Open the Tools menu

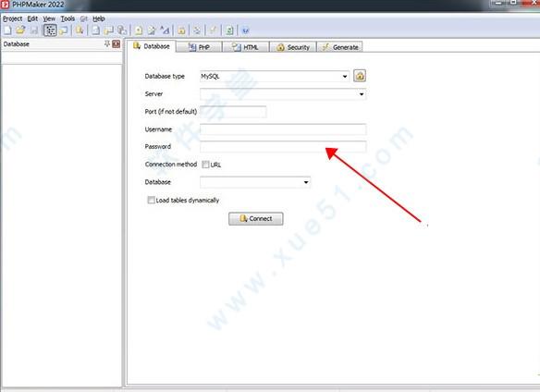67,18
